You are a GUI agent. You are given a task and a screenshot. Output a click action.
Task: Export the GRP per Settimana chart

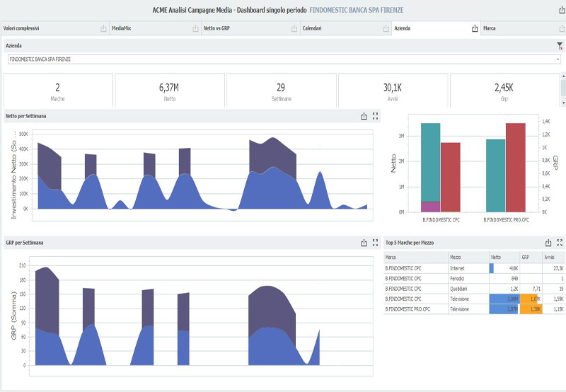pos(364,243)
